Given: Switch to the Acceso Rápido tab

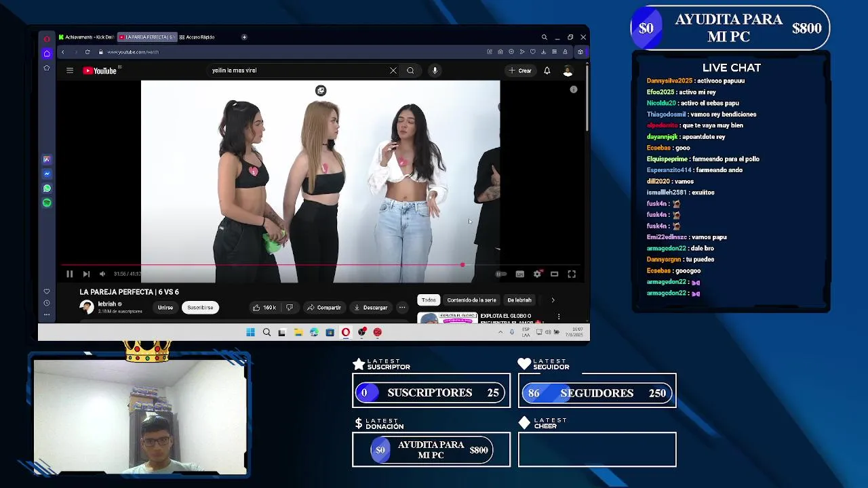Looking at the screenshot, I should click(197, 37).
